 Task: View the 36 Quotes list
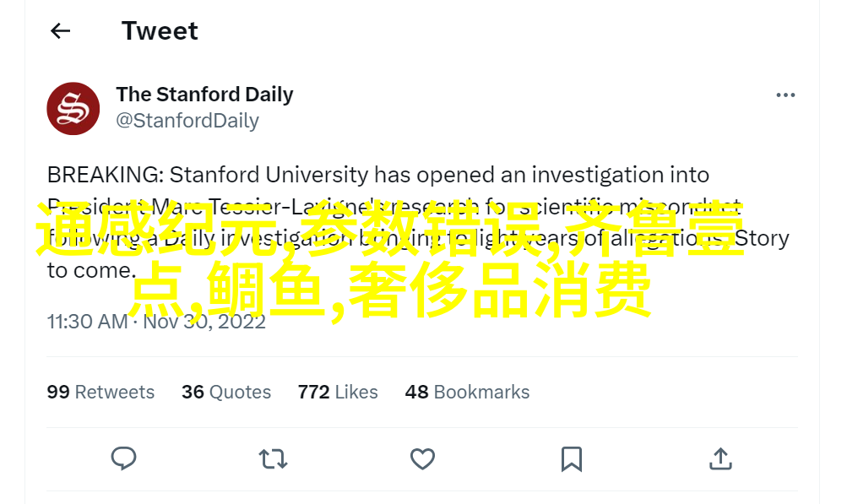pyautogui.click(x=226, y=392)
